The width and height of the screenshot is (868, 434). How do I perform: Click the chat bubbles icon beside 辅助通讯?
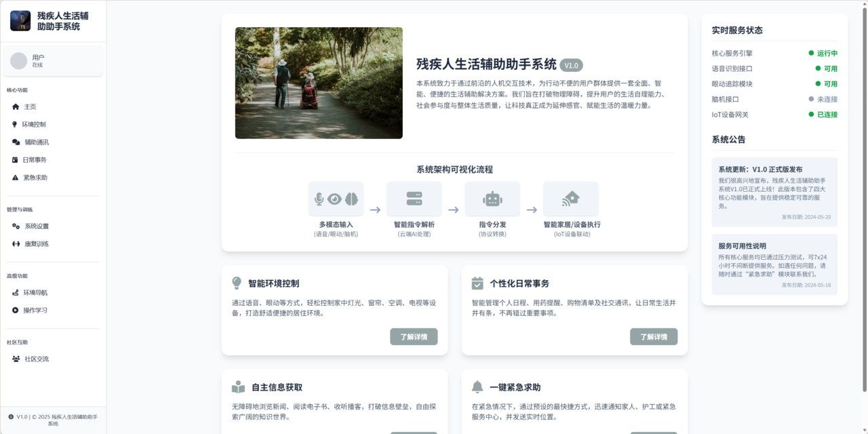[x=16, y=142]
